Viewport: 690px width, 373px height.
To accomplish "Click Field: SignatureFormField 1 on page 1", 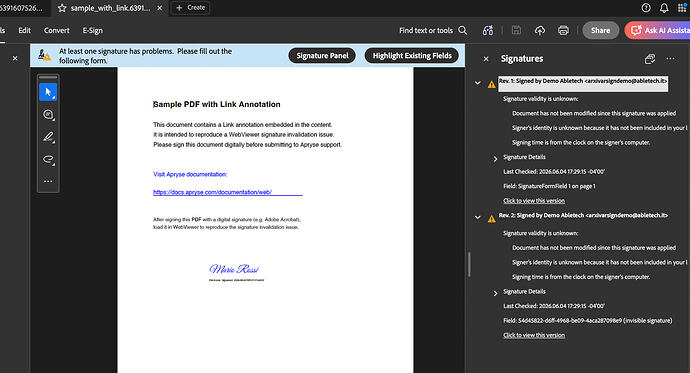I will (x=549, y=186).
